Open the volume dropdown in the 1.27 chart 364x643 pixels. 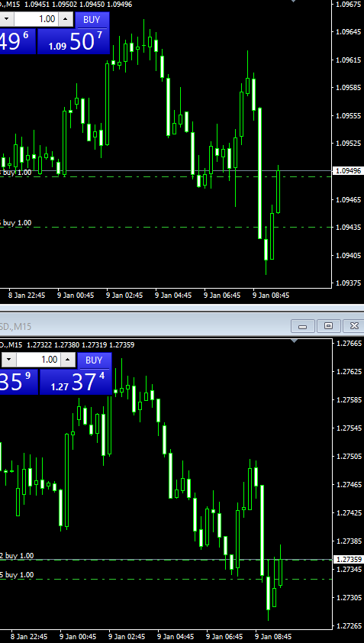click(x=8, y=360)
